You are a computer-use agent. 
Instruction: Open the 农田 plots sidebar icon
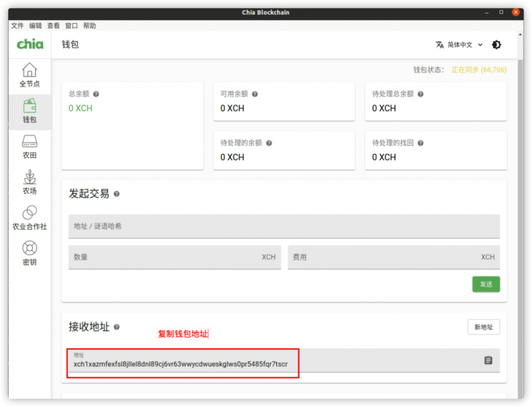pyautogui.click(x=30, y=147)
